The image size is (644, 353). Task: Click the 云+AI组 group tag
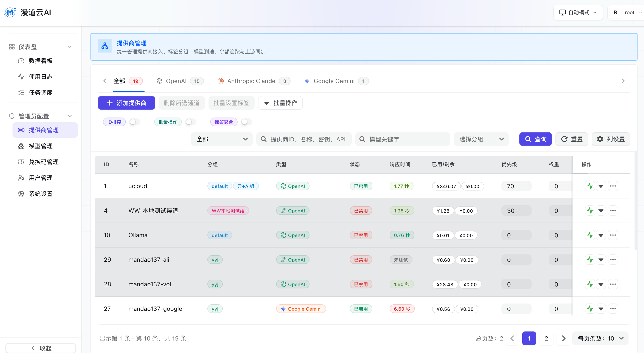(246, 186)
